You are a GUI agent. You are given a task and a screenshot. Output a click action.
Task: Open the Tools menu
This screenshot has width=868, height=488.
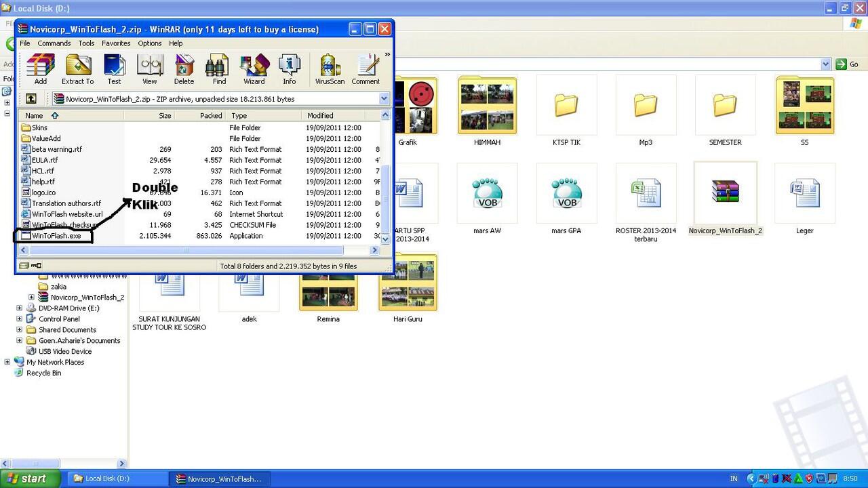tap(86, 43)
